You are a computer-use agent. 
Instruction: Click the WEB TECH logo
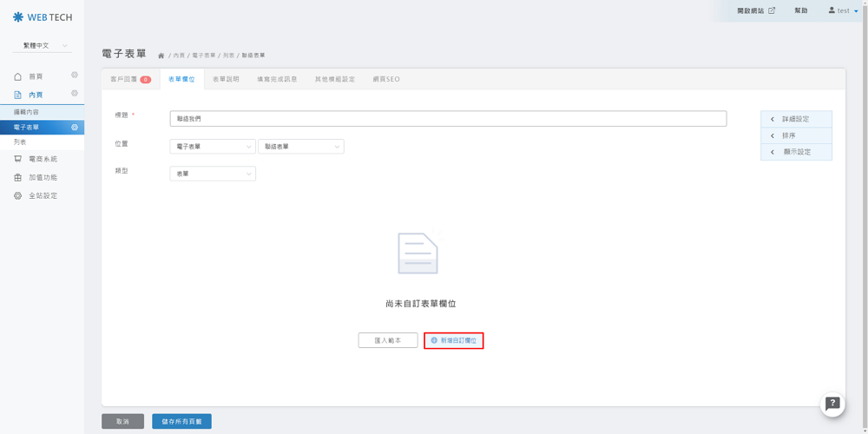pos(43,17)
